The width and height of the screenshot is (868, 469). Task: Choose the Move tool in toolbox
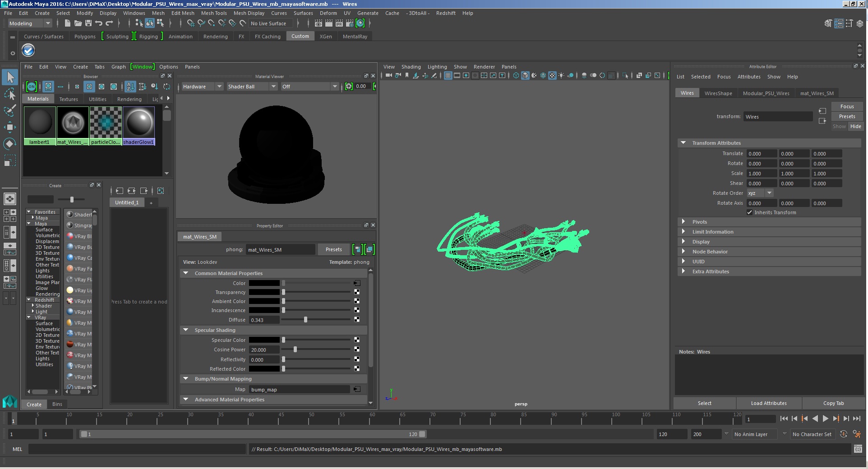(10, 127)
